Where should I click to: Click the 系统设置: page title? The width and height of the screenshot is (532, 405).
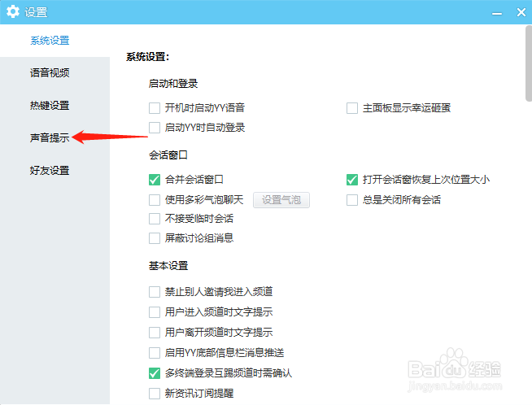[x=147, y=57]
